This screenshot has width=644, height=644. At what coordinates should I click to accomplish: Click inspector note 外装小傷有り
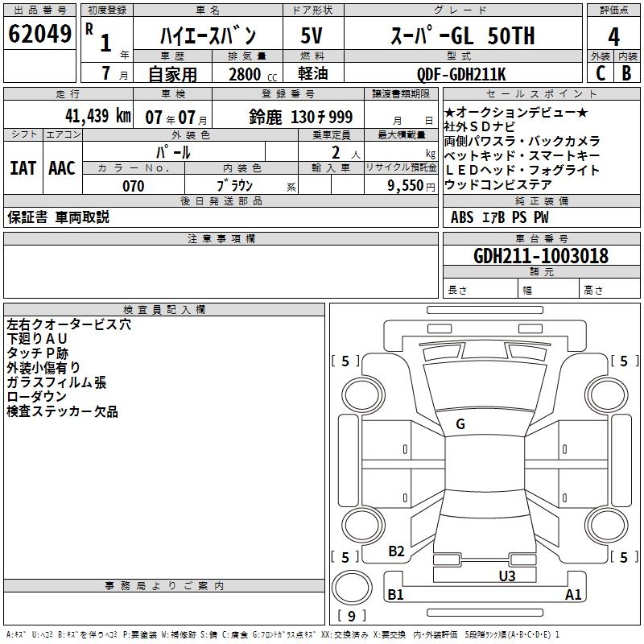click(43, 368)
